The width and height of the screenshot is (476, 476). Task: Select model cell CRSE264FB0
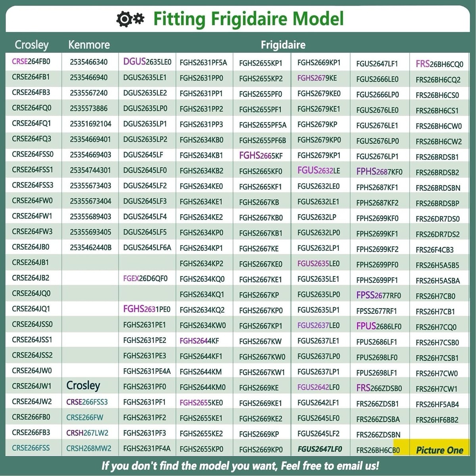tap(31, 61)
